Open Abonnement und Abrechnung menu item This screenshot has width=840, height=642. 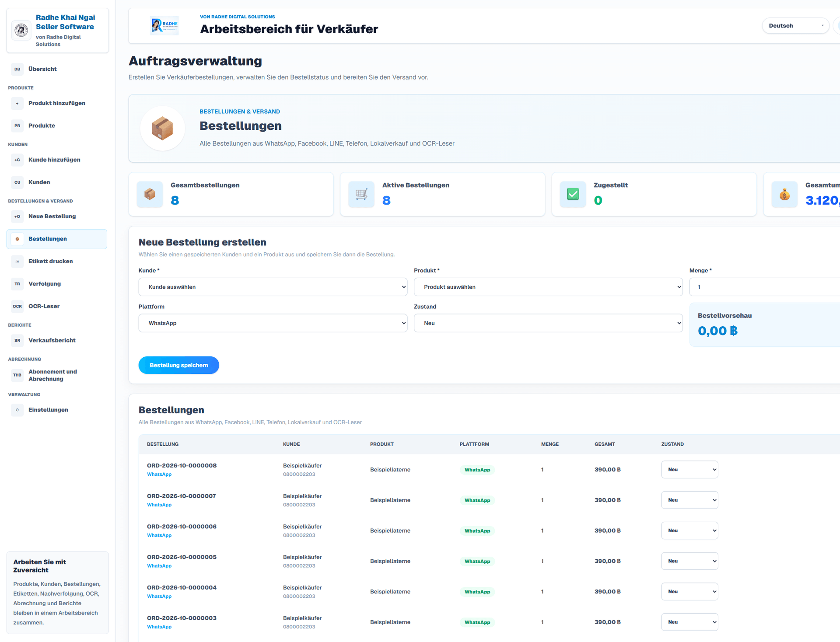[x=57, y=375]
